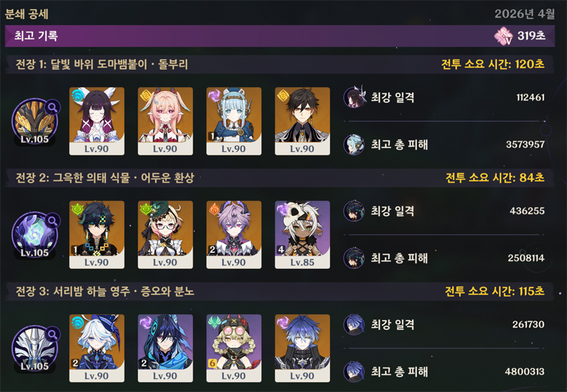Click the difficulty badge next to 319초
Screen dimensions: 567x392
[503, 36]
